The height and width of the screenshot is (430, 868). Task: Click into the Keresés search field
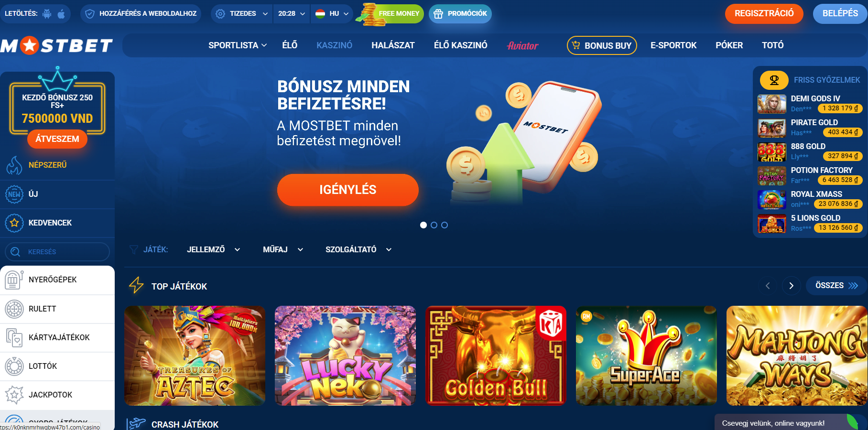(57, 252)
